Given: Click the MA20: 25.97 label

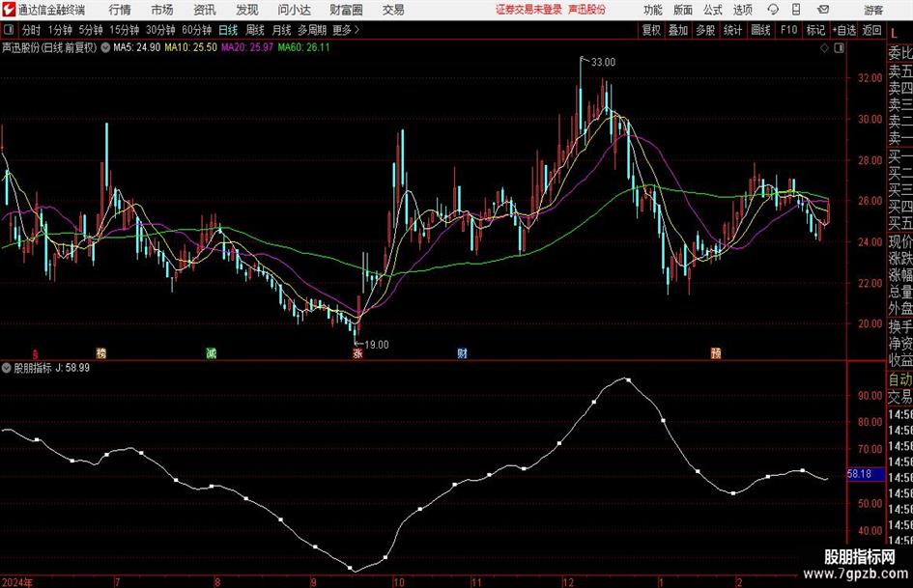Looking at the screenshot, I should 247,47.
